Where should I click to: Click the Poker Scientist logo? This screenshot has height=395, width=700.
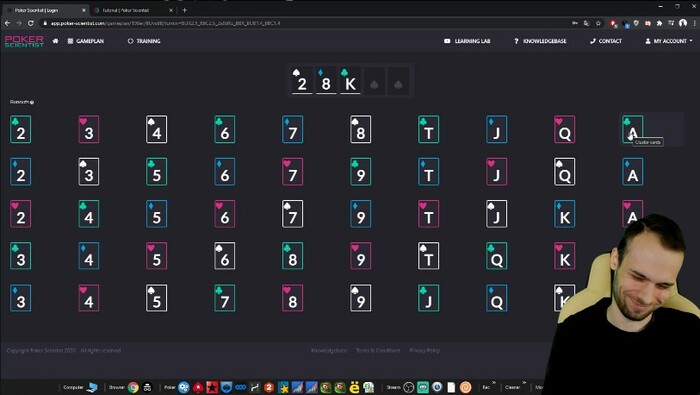click(x=24, y=41)
